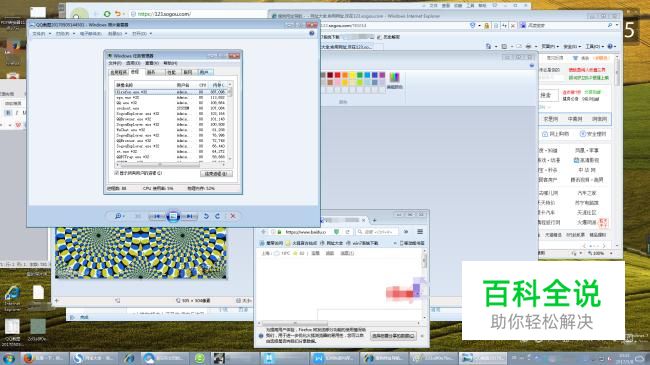Open the IE command bar help icon
The height and width of the screenshot is (365, 650).
pos(611,46)
